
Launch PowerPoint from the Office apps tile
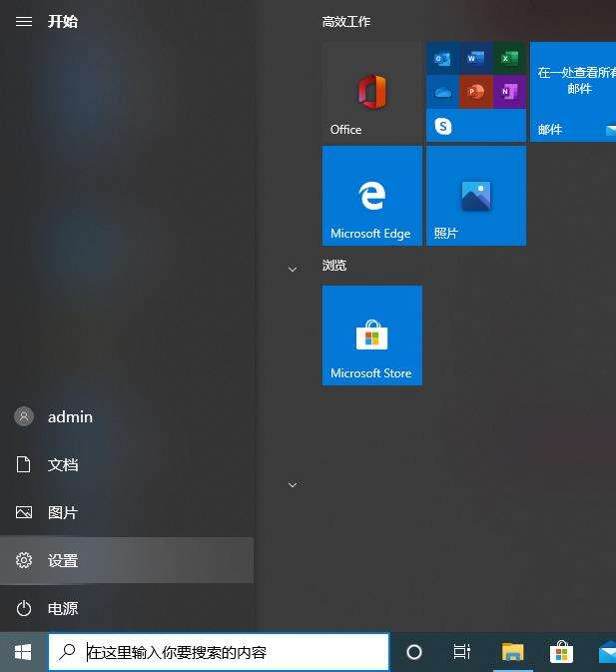coord(476,92)
